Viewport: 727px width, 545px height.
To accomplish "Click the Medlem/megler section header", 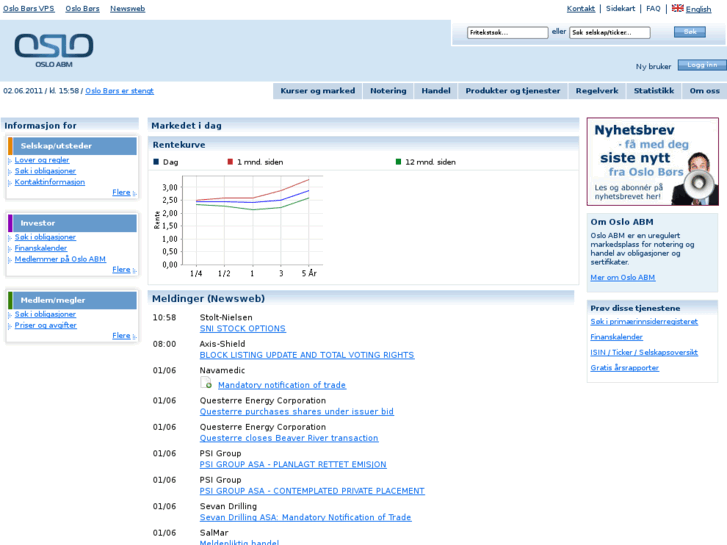I will click(x=72, y=300).
